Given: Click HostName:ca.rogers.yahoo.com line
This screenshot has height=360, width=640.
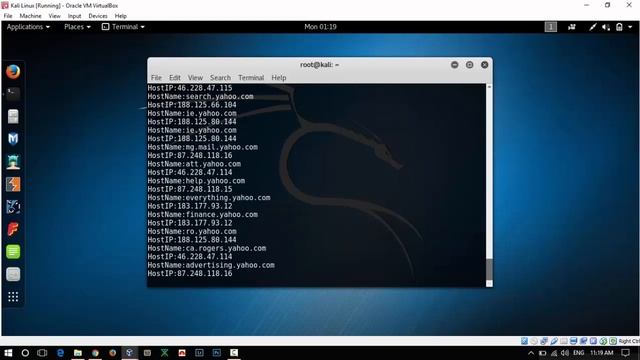Looking at the screenshot, I should pos(207,249).
